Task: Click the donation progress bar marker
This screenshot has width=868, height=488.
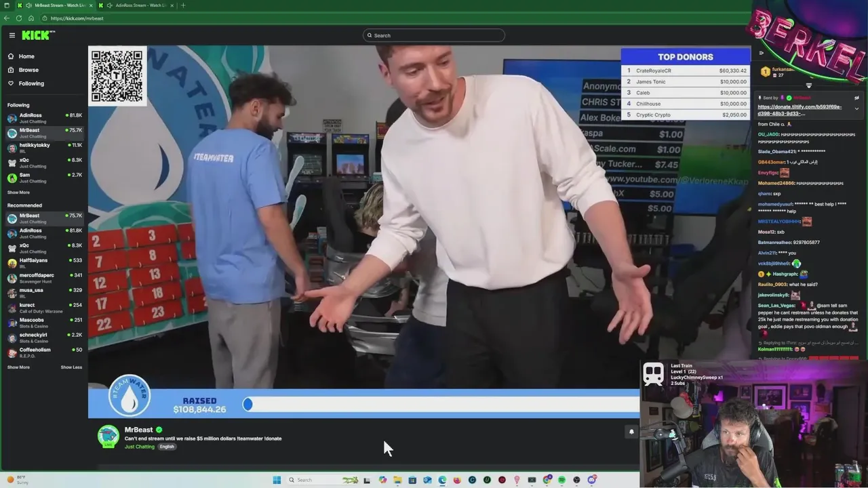Action: [248, 404]
